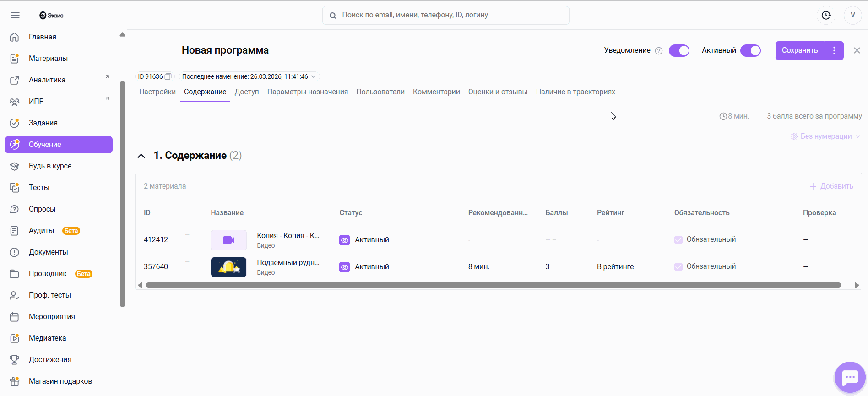This screenshot has height=396, width=868.
Task: Collapse the 1. Содержание section
Action: coord(141,156)
